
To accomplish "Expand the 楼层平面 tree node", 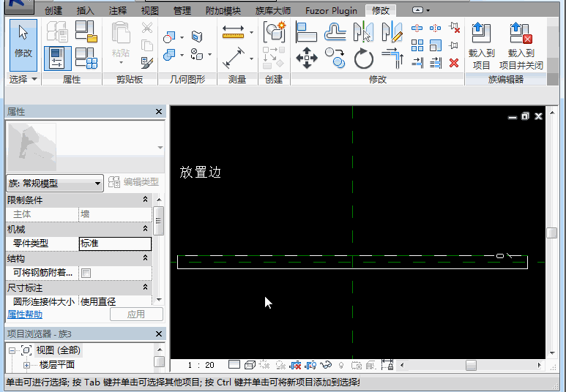I will [x=27, y=364].
